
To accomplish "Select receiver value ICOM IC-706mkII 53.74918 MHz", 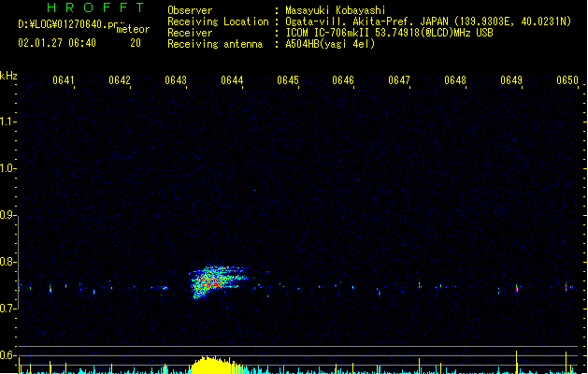I will click(x=389, y=33).
